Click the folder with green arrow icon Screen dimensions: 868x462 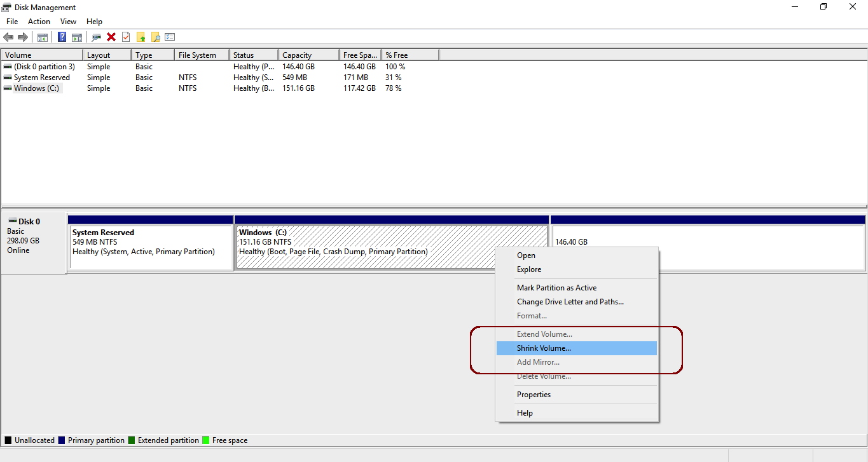[x=141, y=37]
